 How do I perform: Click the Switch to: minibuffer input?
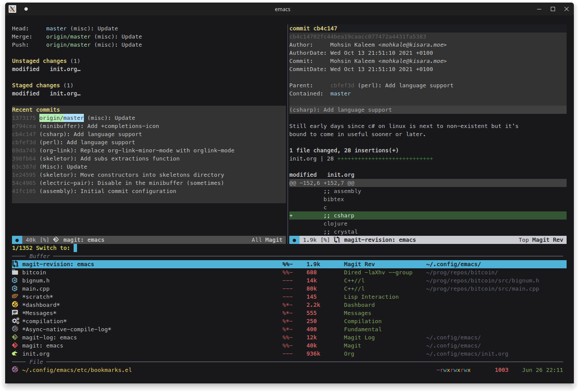(x=75, y=248)
